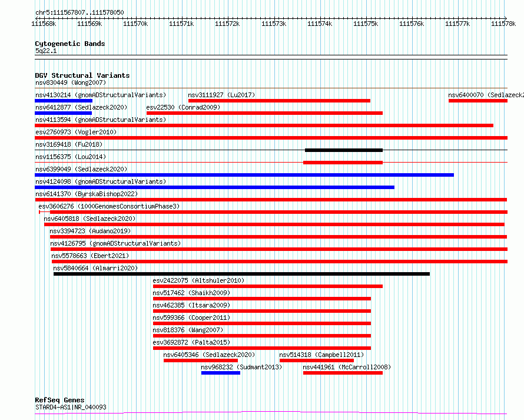
Task: Select the blue nsv4124098 variant bar
Action: [214, 187]
